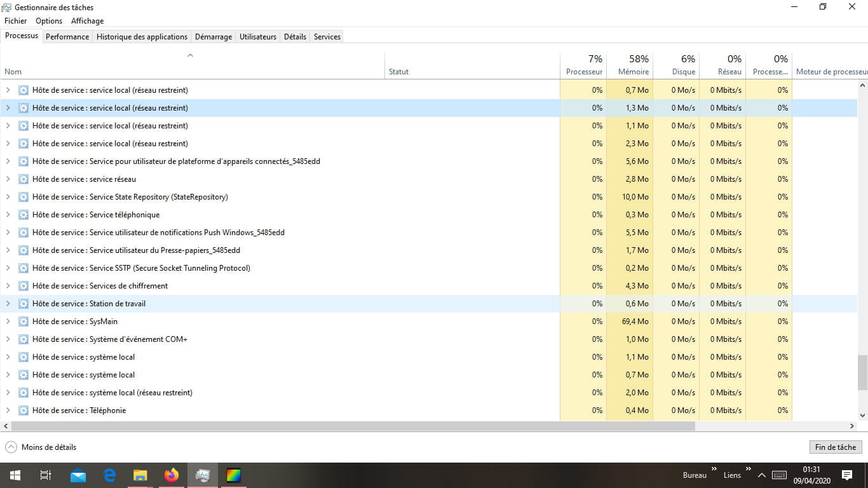Open the Affichage menu
868x488 pixels.
click(87, 21)
